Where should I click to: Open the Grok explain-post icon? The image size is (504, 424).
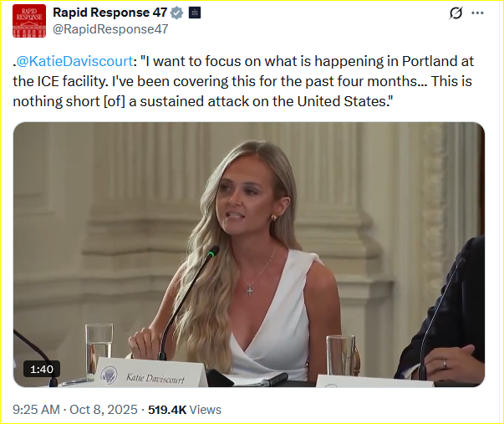coord(456,13)
